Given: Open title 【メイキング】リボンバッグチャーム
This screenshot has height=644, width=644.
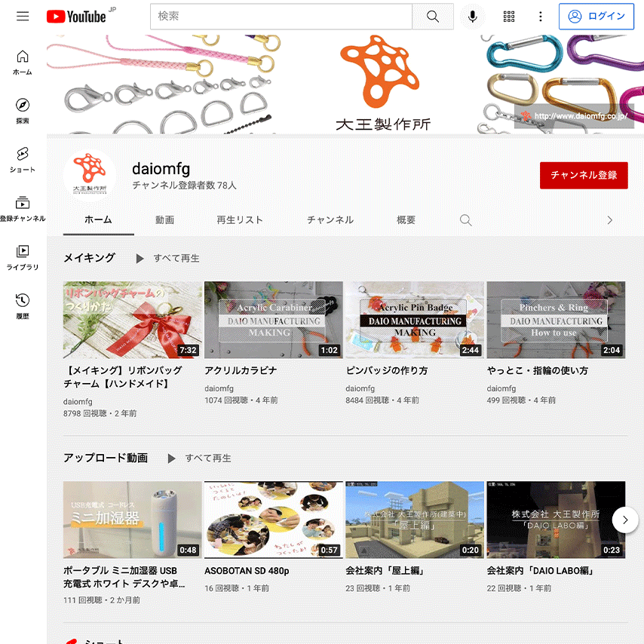Looking at the screenshot, I should pos(123,377).
